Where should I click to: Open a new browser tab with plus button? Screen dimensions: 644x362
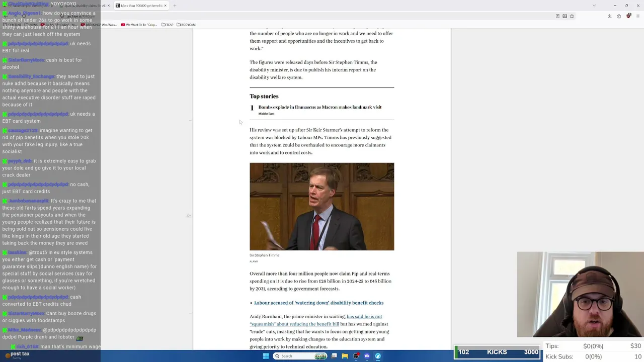tap(175, 6)
